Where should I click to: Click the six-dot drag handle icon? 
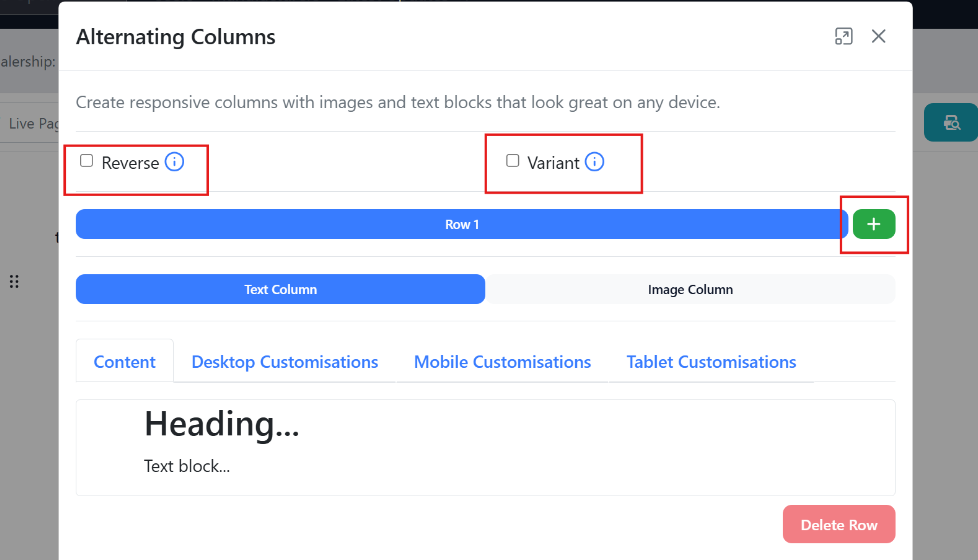[14, 282]
